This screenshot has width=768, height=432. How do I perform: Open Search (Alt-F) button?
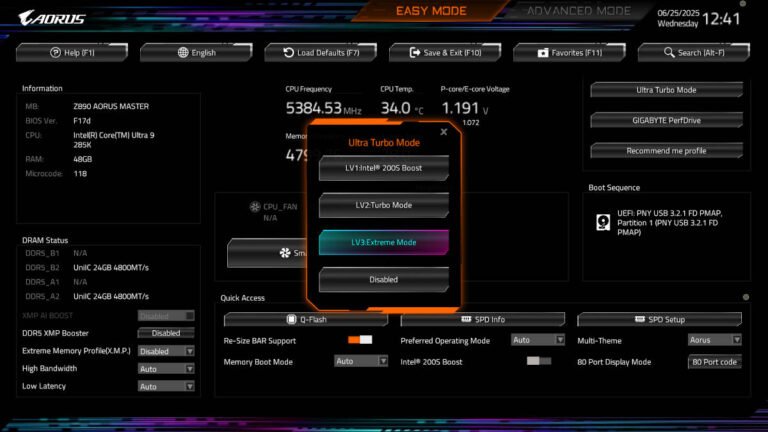(694, 52)
